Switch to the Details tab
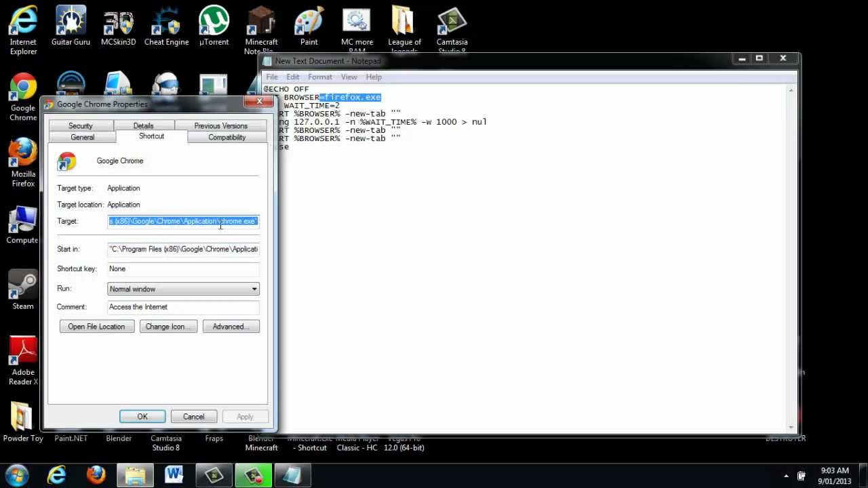 click(143, 126)
